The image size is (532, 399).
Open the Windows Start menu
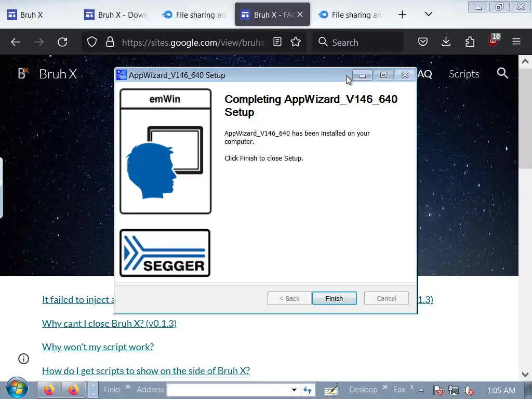(17, 389)
